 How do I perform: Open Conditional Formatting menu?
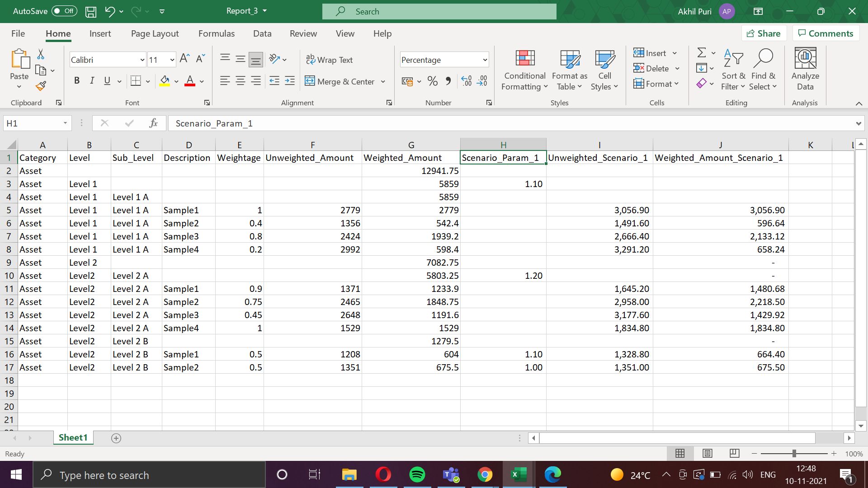pos(524,70)
